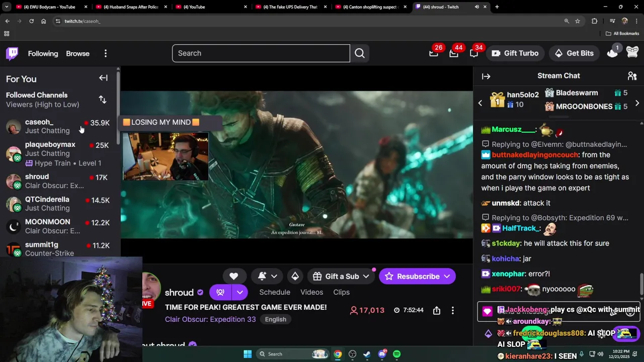Open the inbox icon with badge 44
644x362 pixels.
[x=454, y=53]
